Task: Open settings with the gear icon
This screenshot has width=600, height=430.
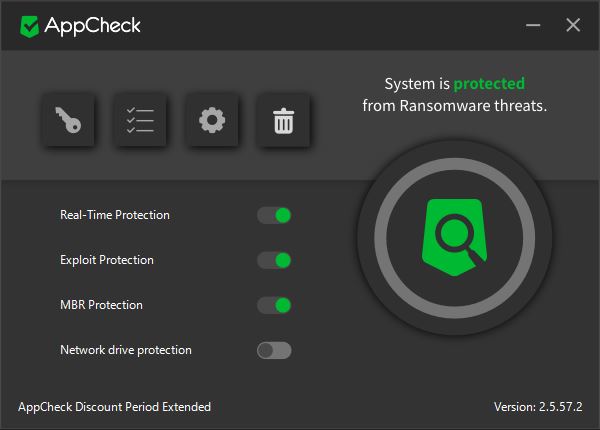Action: 212,120
